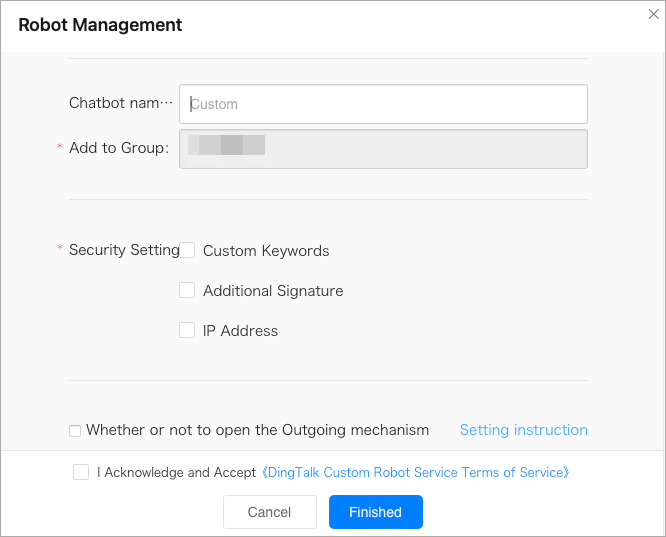Check the IP Address checkbox
Viewport: 666px width, 537px height.
pos(187,330)
